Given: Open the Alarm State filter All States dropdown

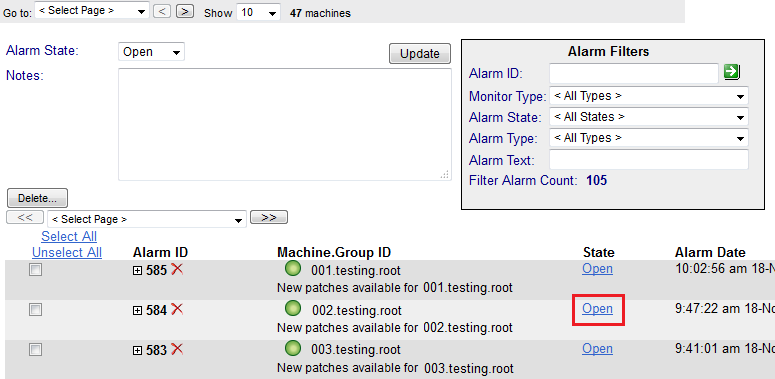Looking at the screenshot, I should (x=649, y=117).
